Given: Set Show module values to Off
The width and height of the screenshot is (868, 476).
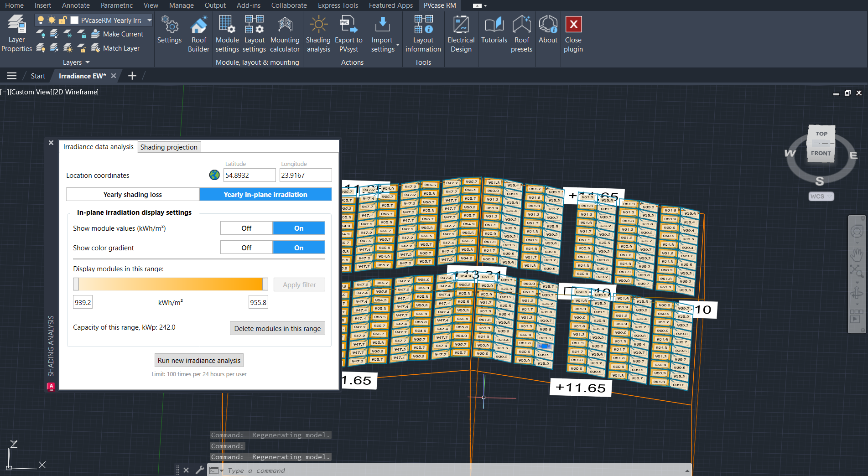Looking at the screenshot, I should pyautogui.click(x=246, y=228).
